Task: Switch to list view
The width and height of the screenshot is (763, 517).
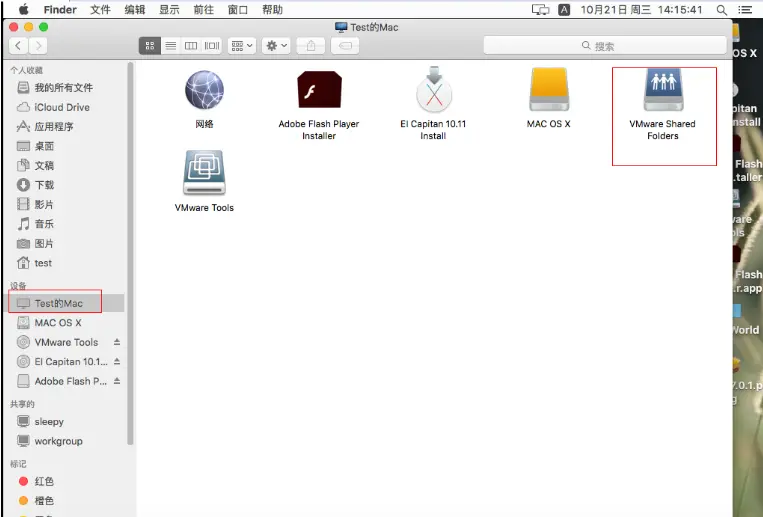Action: [170, 46]
